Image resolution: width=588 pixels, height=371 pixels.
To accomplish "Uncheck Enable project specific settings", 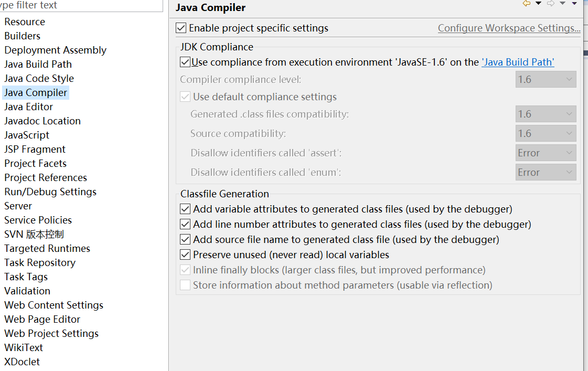I will 180,28.
